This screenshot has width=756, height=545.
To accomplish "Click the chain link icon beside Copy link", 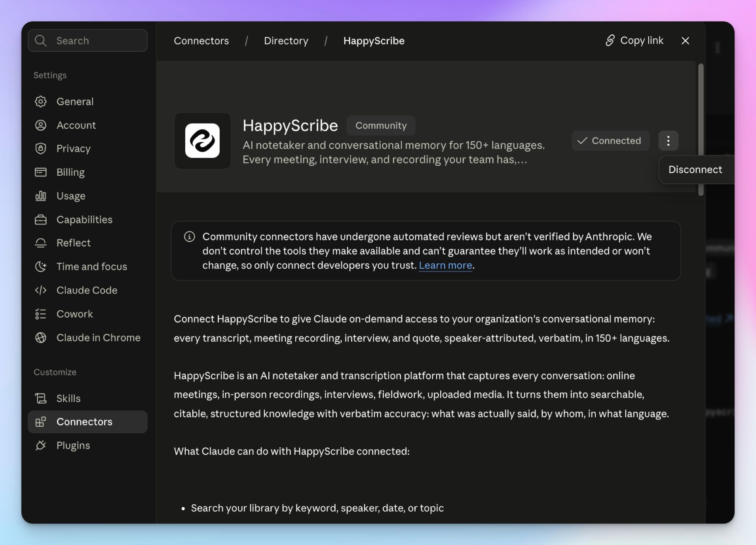I will coord(610,40).
